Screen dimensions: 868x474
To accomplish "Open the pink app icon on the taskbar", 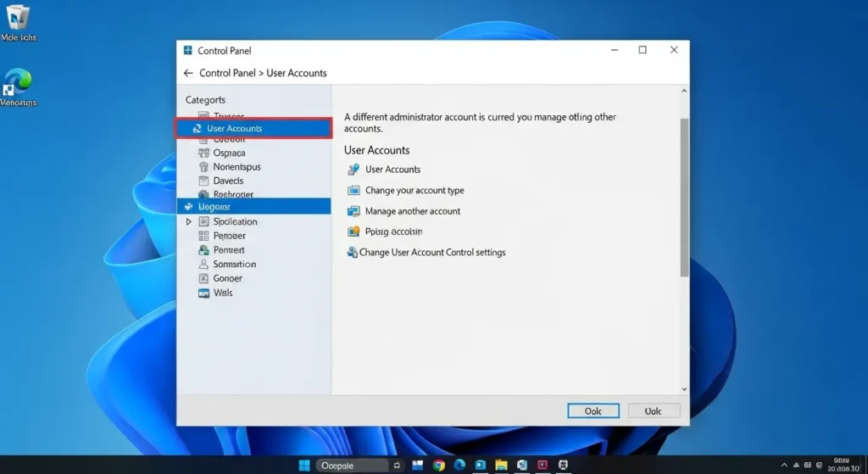I will pyautogui.click(x=542, y=466).
